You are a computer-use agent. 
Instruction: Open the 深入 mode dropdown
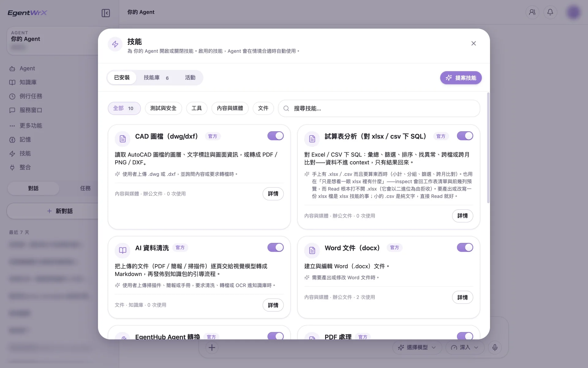coord(465,347)
